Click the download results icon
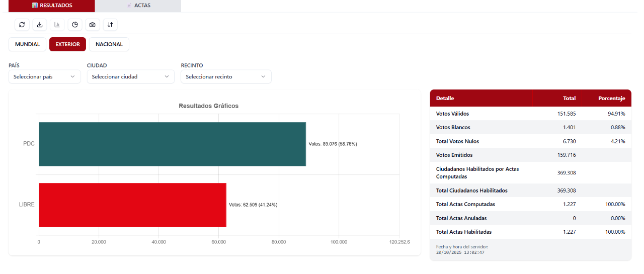644x274 pixels. [x=40, y=25]
